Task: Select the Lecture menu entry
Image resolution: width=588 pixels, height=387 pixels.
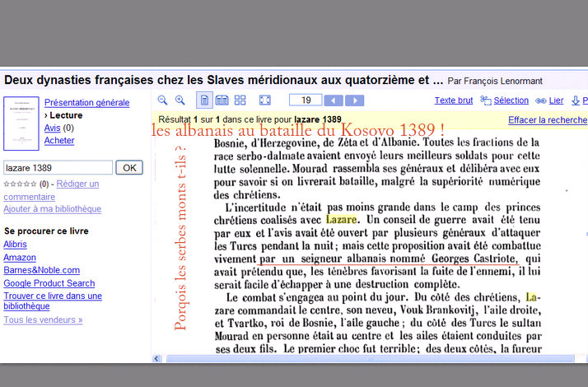Action: click(x=66, y=115)
